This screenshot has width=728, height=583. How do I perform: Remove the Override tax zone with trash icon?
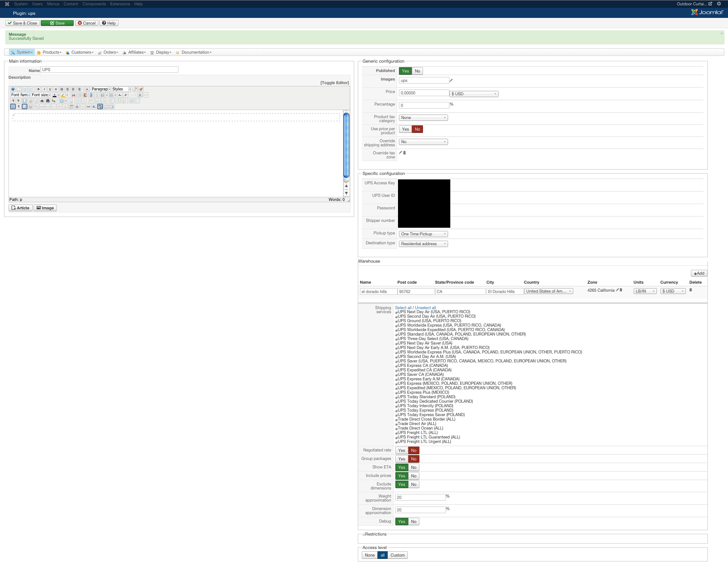pyautogui.click(x=405, y=153)
